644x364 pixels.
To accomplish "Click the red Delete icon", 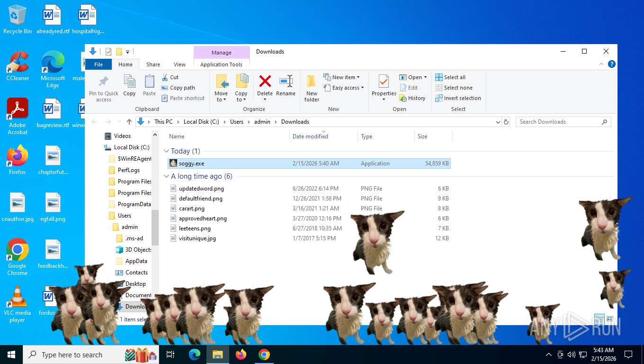I will 265,81.
